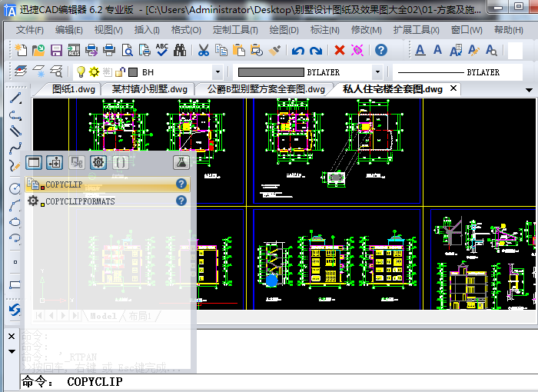
Task: Switch to 公爵B型别墅方案全套图.dwg tab
Action: (x=266, y=89)
